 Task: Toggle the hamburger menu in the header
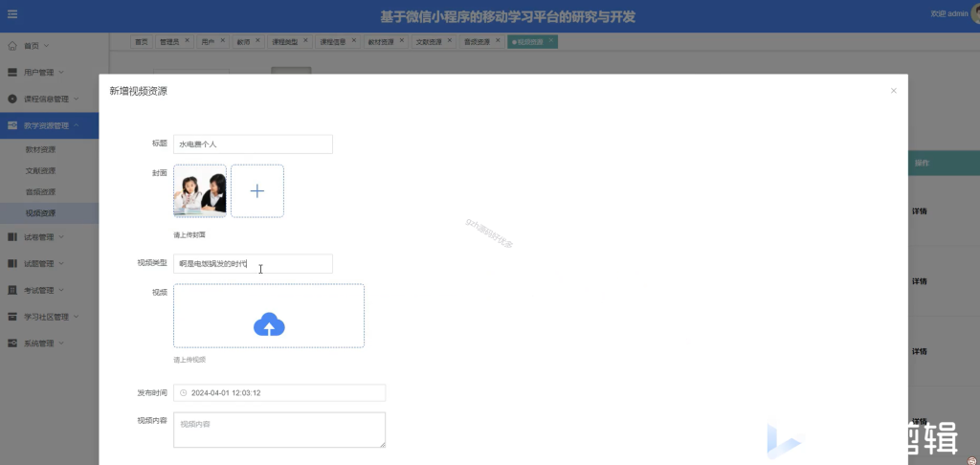click(12, 13)
